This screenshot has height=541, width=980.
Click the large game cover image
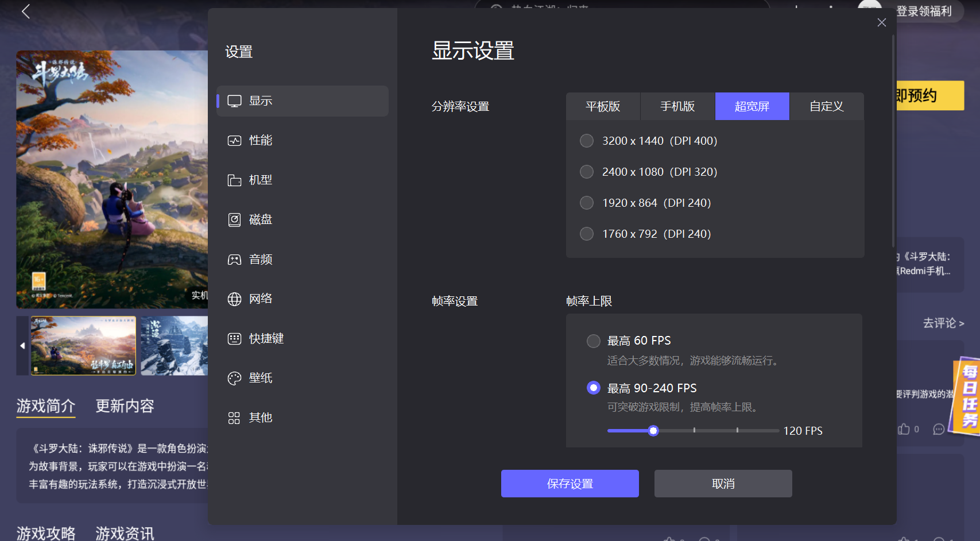pos(112,179)
